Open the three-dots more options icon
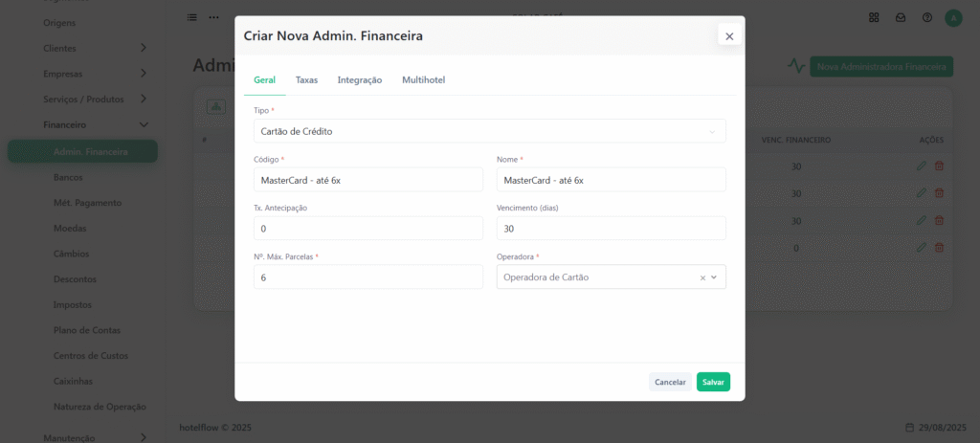The width and height of the screenshot is (980, 443). point(213,17)
